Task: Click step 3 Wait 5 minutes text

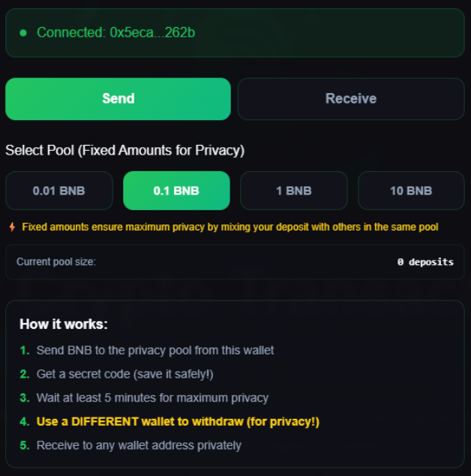Action: (152, 398)
